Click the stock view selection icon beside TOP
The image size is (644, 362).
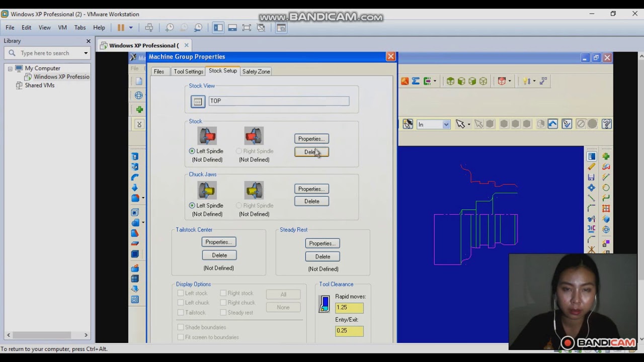click(x=198, y=102)
